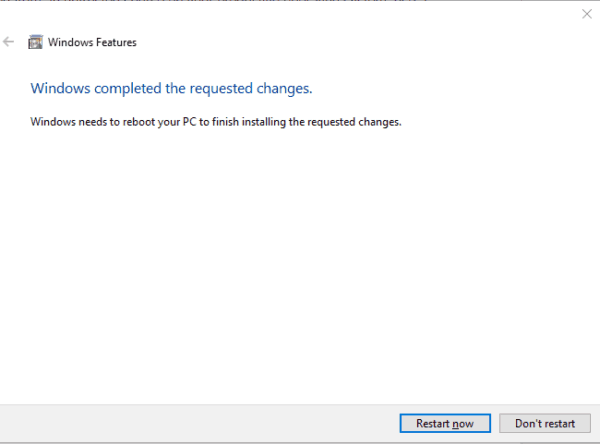
Task: Click the Windows Features title text
Action: pyautogui.click(x=93, y=43)
